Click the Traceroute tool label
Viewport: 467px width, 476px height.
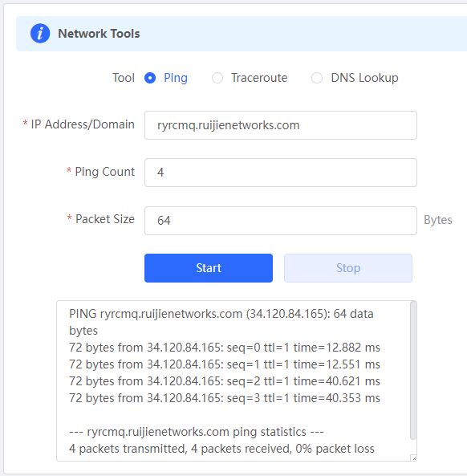[259, 78]
